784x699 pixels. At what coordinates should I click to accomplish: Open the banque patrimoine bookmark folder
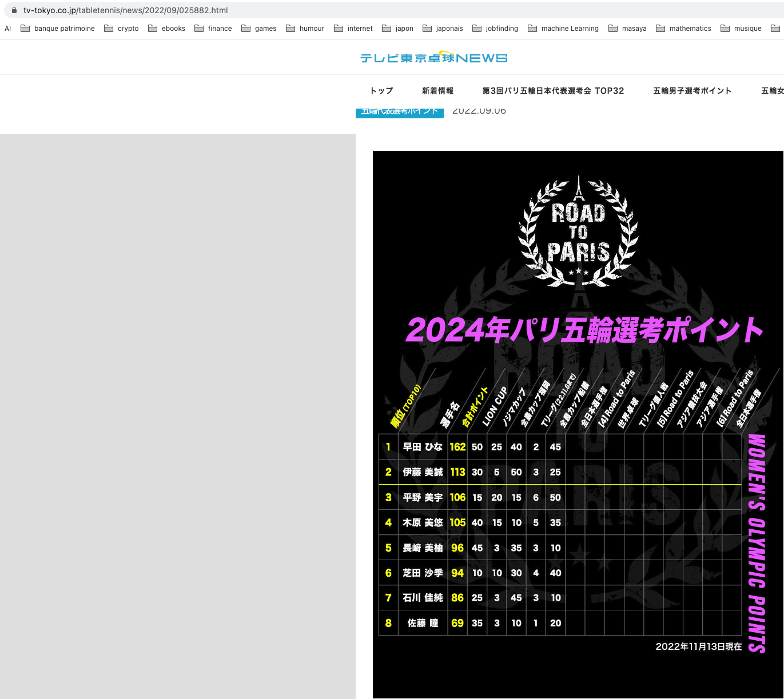tap(58, 29)
